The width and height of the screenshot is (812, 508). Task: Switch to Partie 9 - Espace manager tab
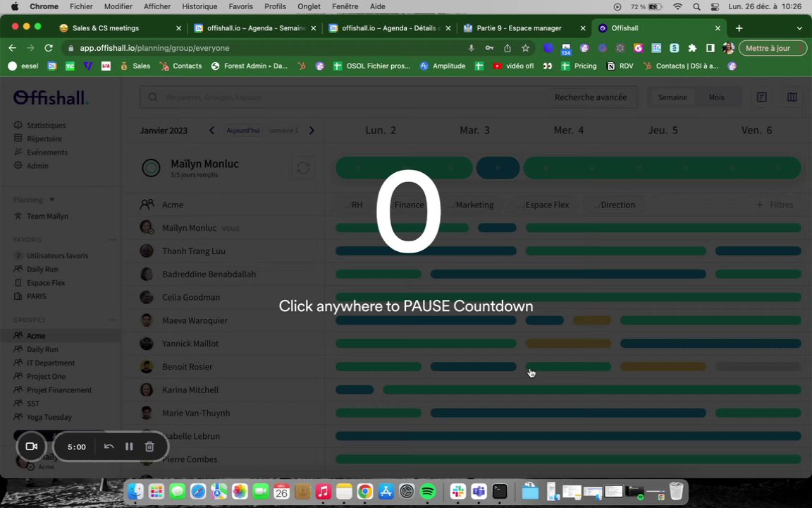524,28
